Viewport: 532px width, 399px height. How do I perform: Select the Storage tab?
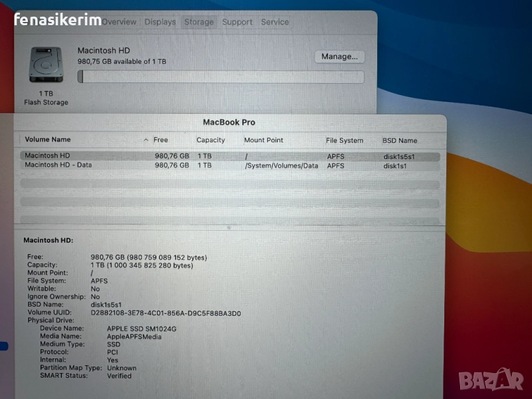click(x=199, y=22)
